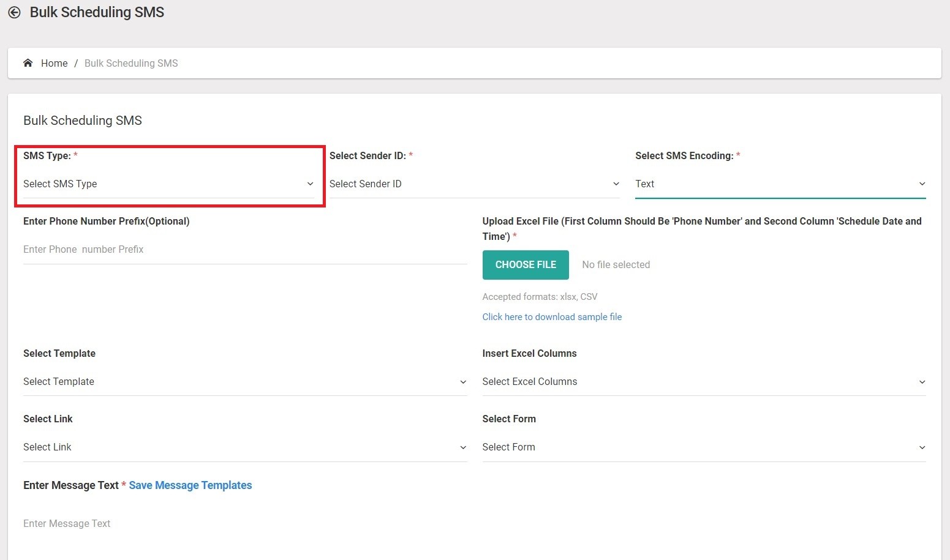Click the Enter Phone number Prefix field
The width and height of the screenshot is (950, 560).
pyautogui.click(x=244, y=250)
